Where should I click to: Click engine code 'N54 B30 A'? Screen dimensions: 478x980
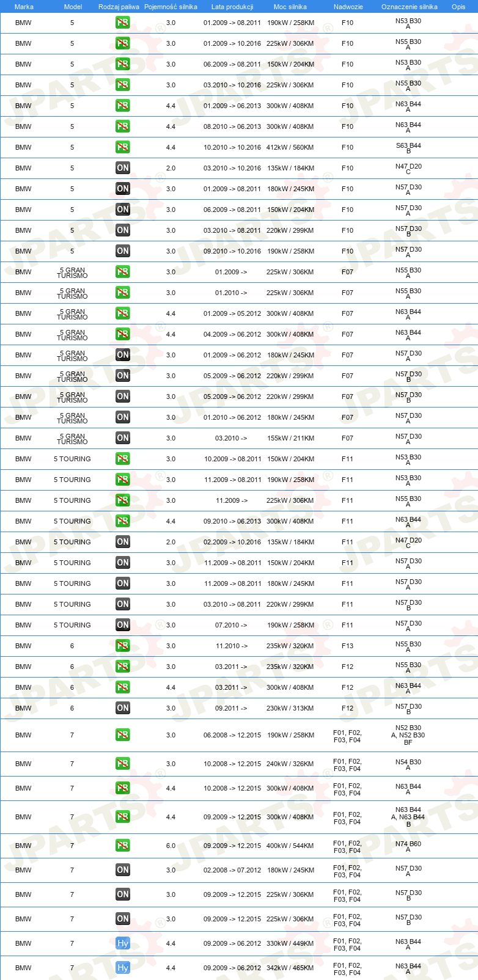(x=408, y=764)
